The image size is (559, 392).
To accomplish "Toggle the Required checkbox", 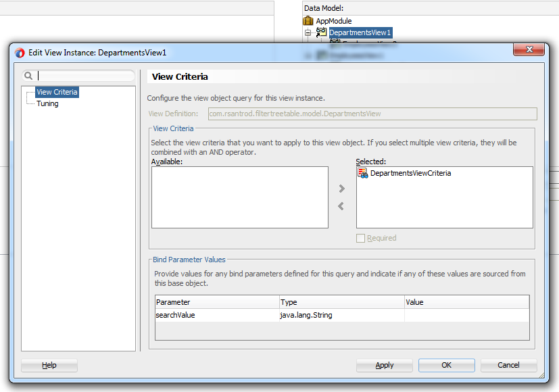I will point(361,238).
